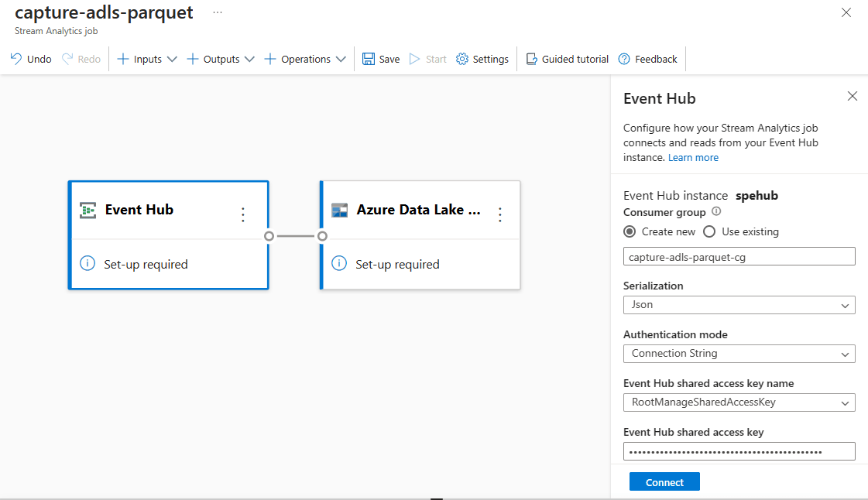Select the Create new consumer group radio button
The height and width of the screenshot is (500, 868).
click(629, 231)
